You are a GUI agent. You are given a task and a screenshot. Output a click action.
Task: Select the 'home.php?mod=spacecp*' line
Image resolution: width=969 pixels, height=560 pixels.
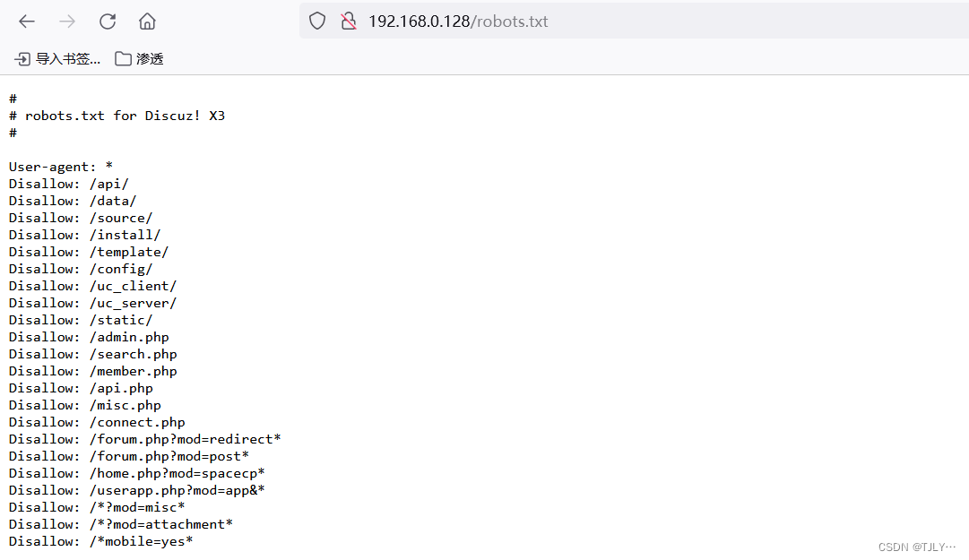point(136,474)
